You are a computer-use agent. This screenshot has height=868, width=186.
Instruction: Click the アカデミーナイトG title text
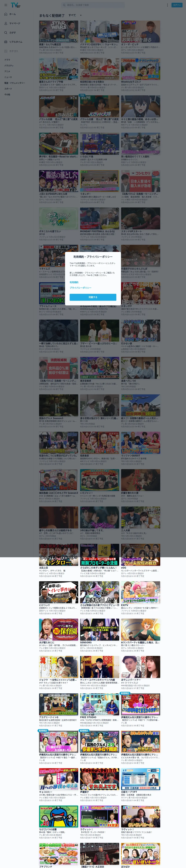(49, 717)
